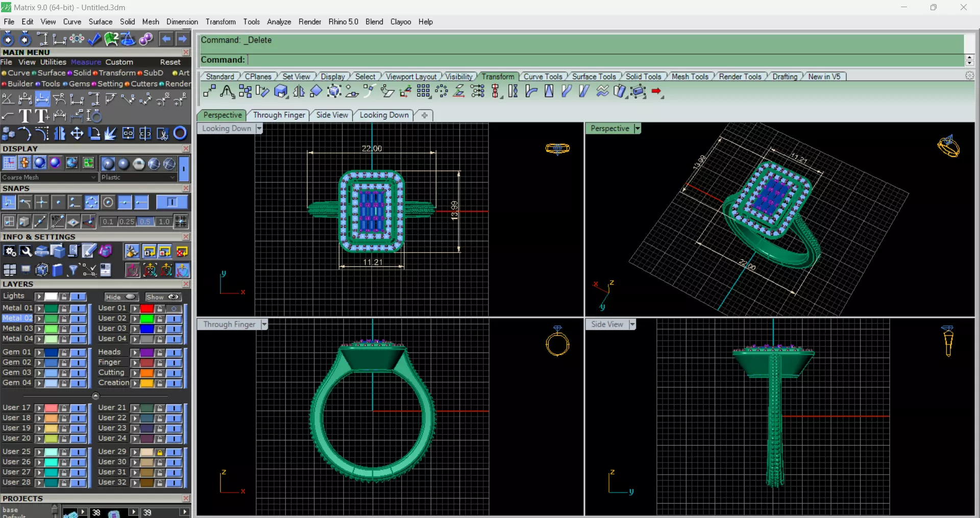Screen dimensions: 980x518
Task: Click the purple gems pair icon
Action: click(146, 39)
